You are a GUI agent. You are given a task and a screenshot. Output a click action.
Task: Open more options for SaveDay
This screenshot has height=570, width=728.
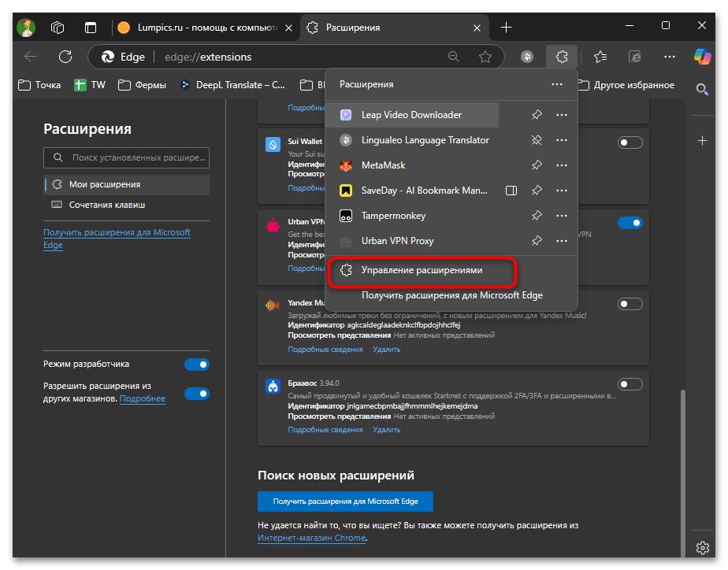point(562,191)
